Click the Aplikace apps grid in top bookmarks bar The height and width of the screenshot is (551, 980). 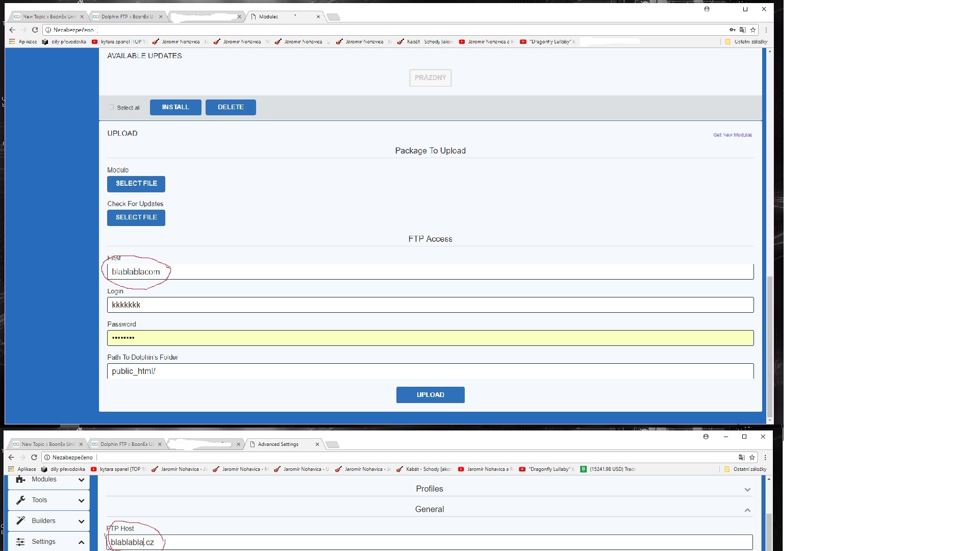[12, 42]
